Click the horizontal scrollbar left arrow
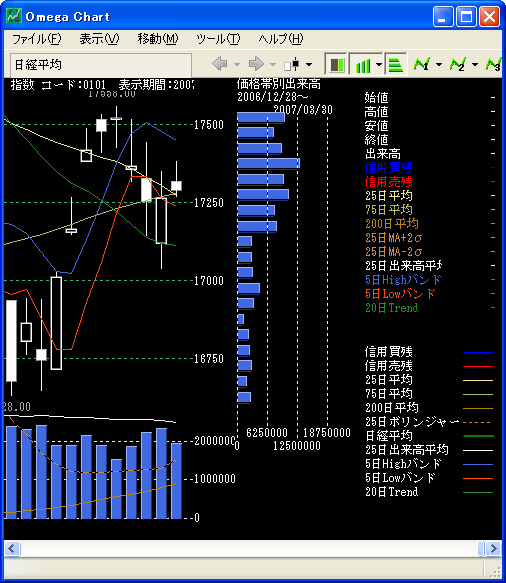The height and width of the screenshot is (583, 506). pyautogui.click(x=12, y=548)
